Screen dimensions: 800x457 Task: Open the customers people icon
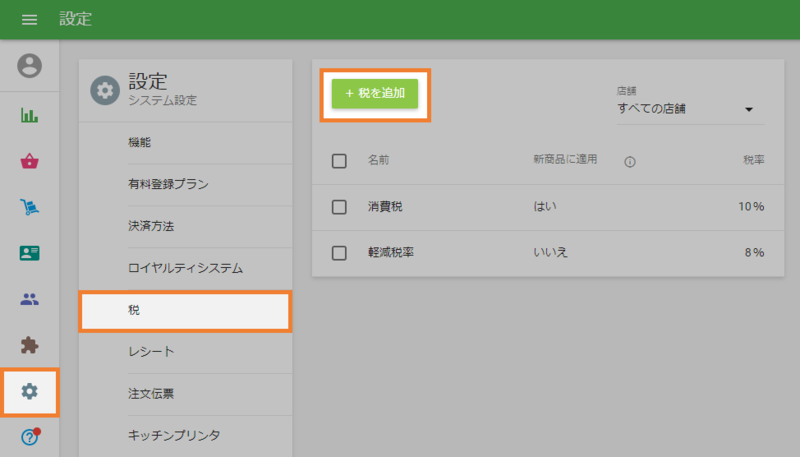pos(30,299)
